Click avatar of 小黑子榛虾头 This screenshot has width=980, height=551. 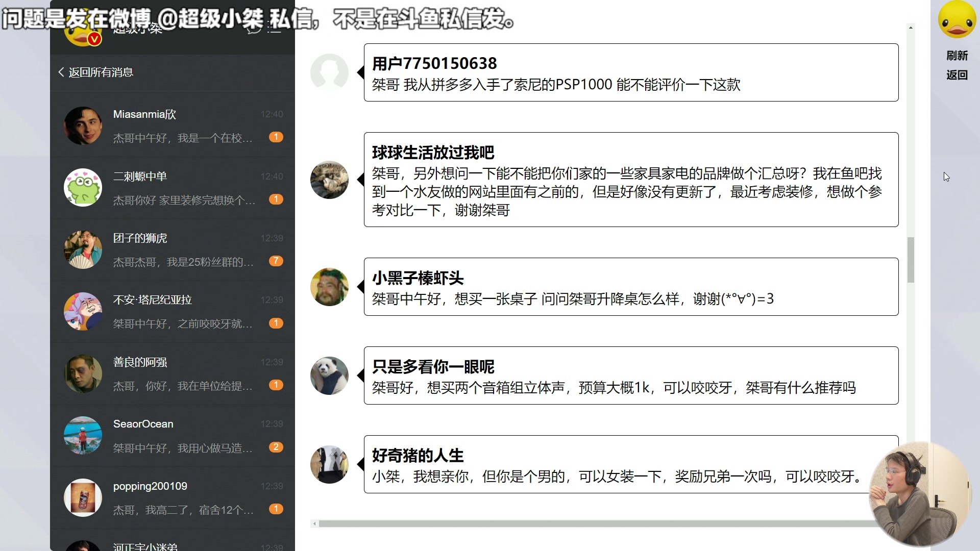tap(329, 287)
